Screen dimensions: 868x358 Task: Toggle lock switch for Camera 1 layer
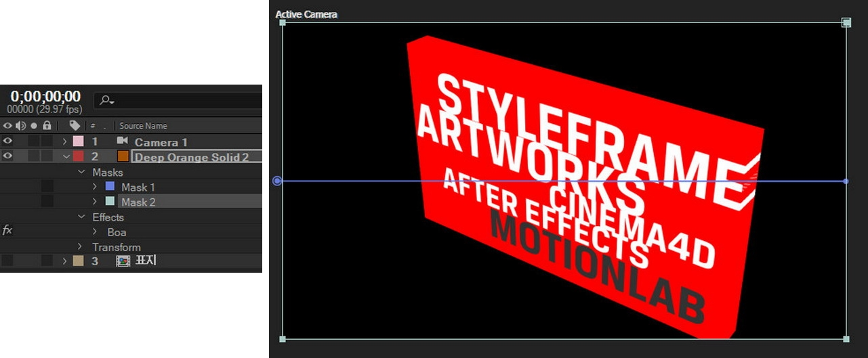[x=47, y=141]
